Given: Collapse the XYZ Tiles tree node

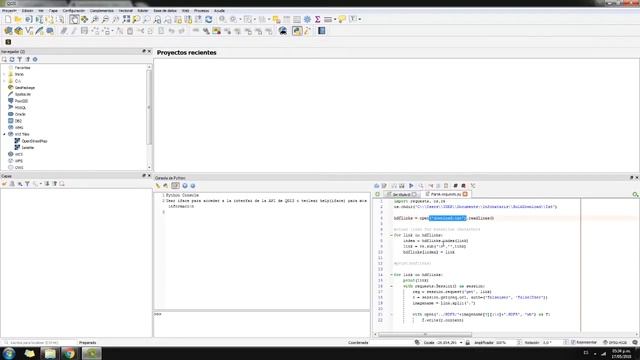Looking at the screenshot, I should [4, 134].
